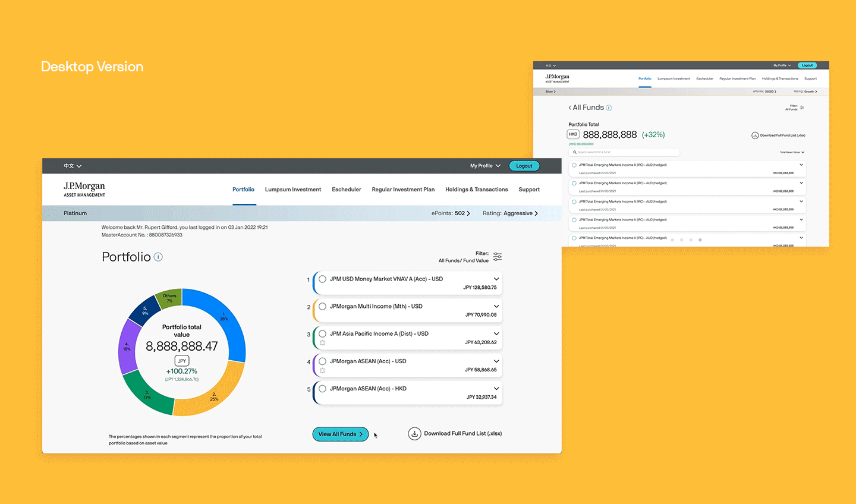Open the 中文 language dropdown in main window

73,166
